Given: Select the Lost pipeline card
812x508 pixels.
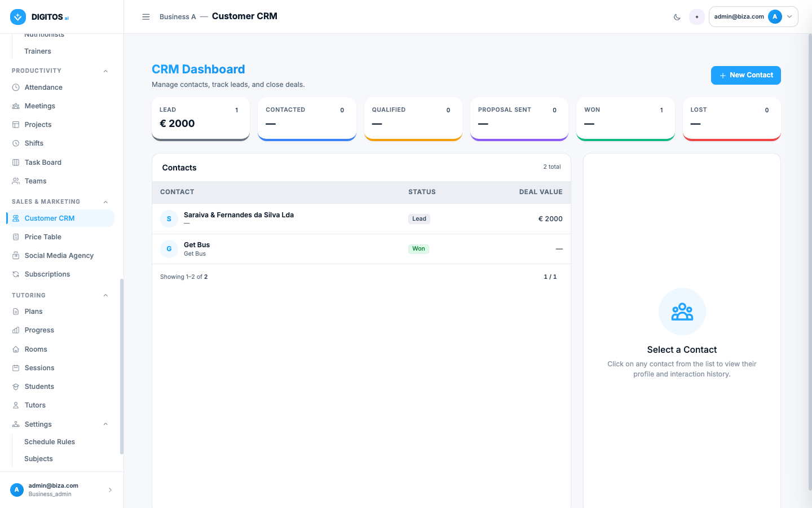Looking at the screenshot, I should (732, 119).
